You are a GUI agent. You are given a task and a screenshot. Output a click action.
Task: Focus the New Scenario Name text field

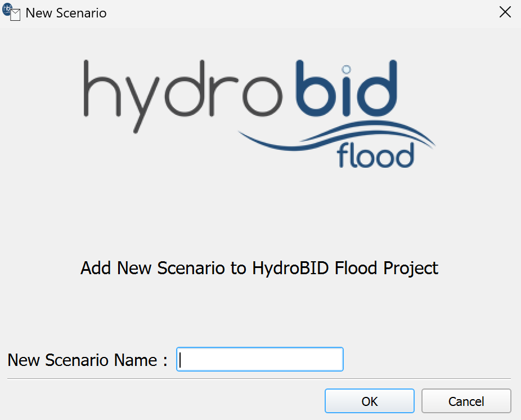[x=259, y=360]
